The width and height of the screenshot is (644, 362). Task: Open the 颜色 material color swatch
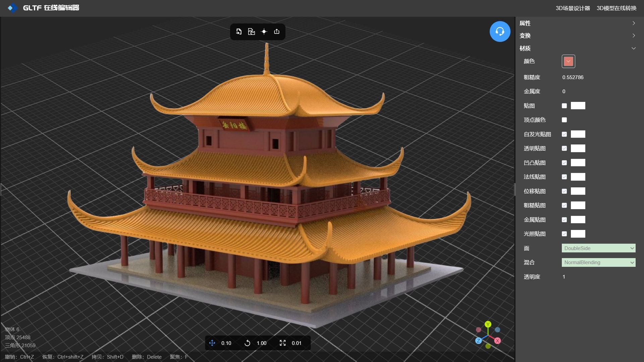[x=568, y=61]
